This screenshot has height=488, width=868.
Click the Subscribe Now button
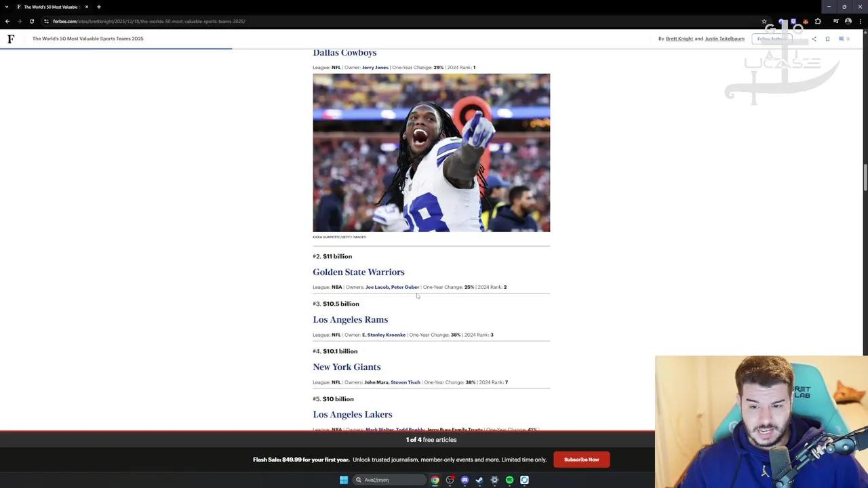click(581, 460)
